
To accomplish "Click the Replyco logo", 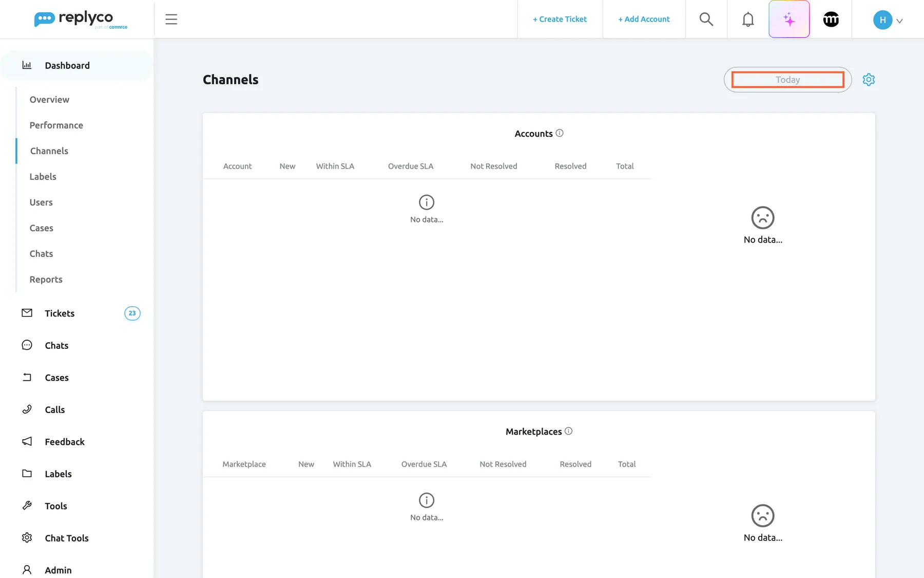I will pos(81,20).
